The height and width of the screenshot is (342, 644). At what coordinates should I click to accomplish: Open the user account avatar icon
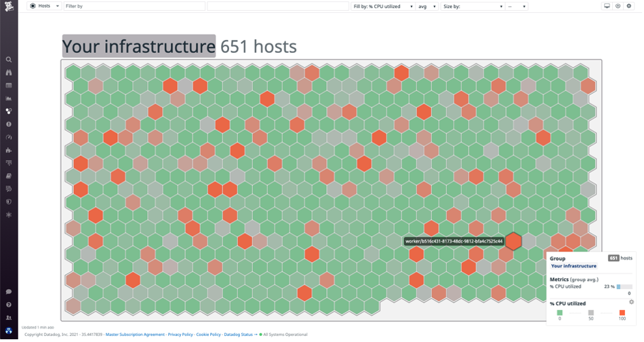pyautogui.click(x=9, y=330)
